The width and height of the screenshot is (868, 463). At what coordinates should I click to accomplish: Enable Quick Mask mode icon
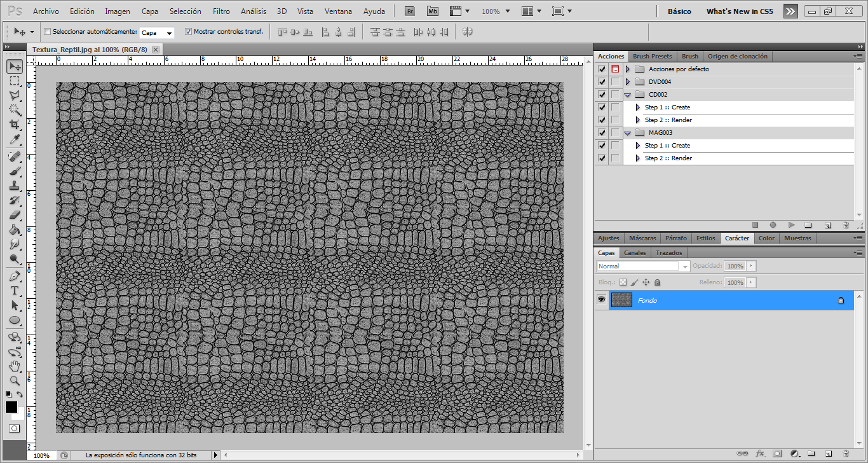14,428
